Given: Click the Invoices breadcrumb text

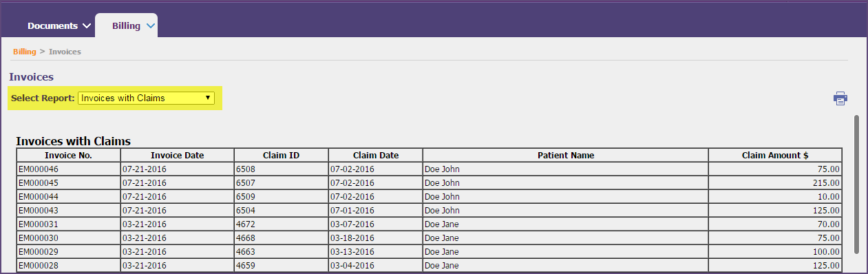Looking at the screenshot, I should [x=65, y=52].
